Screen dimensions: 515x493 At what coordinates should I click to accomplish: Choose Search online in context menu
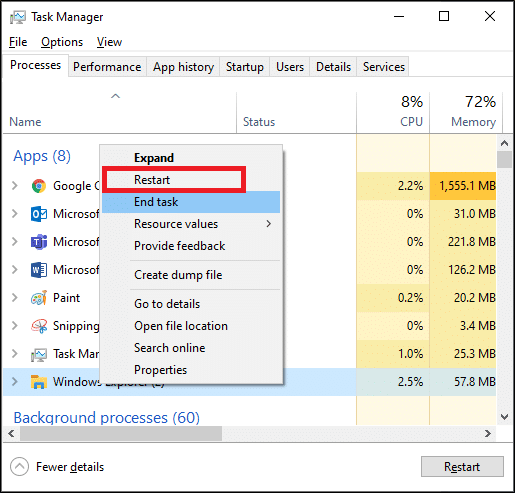191,348
